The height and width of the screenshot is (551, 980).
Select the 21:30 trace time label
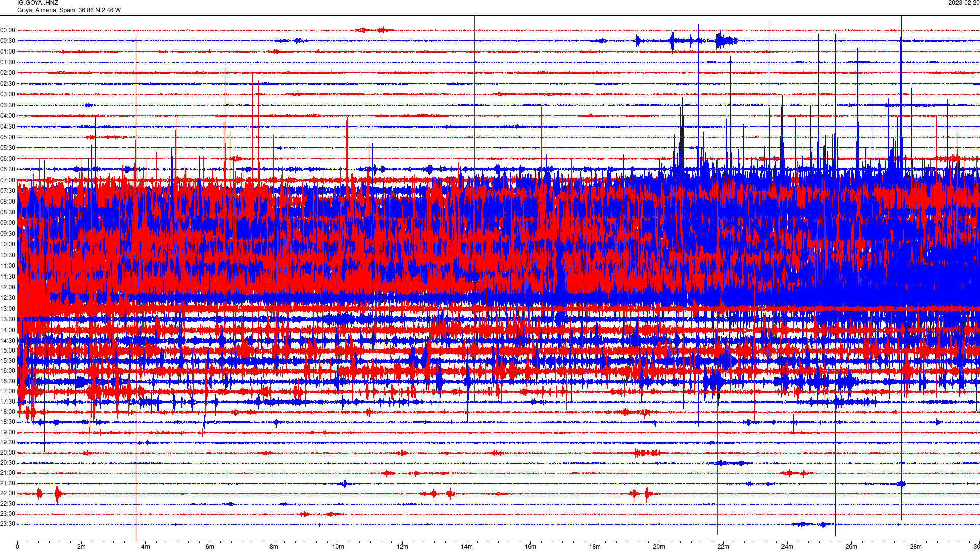point(8,483)
